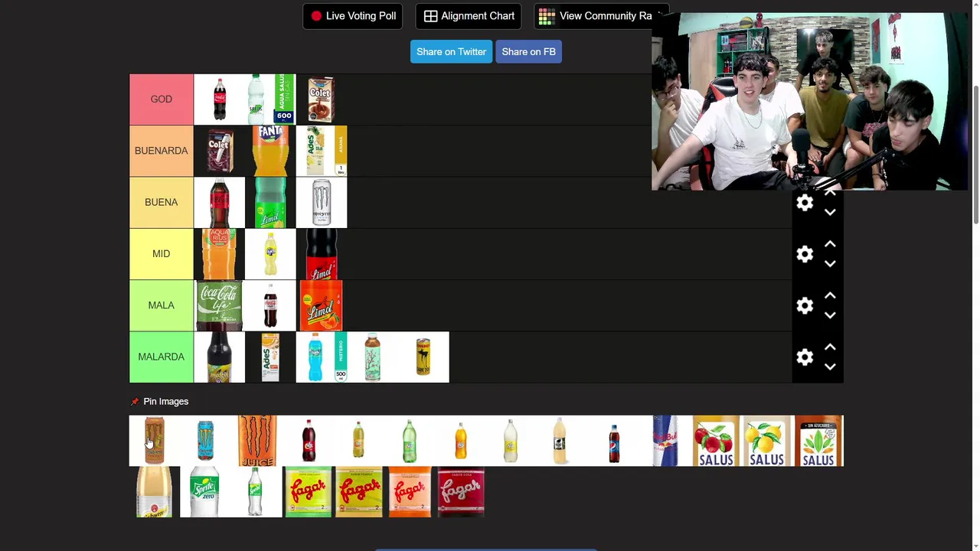Select the blue Misterio 500 ml bottle

point(322,357)
